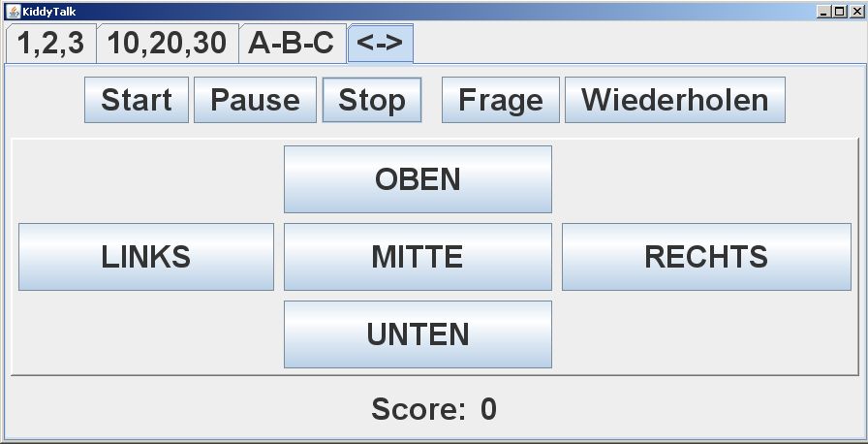
Task: Select the LINKS button
Action: click(x=146, y=257)
